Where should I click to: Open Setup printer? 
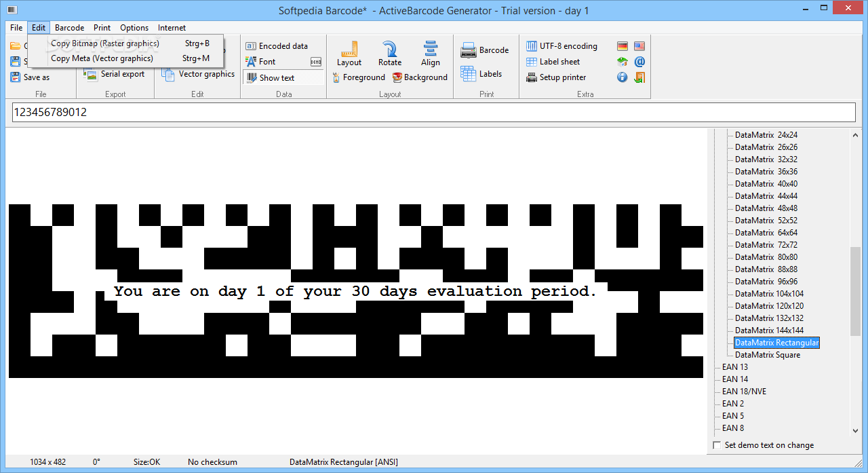pyautogui.click(x=556, y=77)
